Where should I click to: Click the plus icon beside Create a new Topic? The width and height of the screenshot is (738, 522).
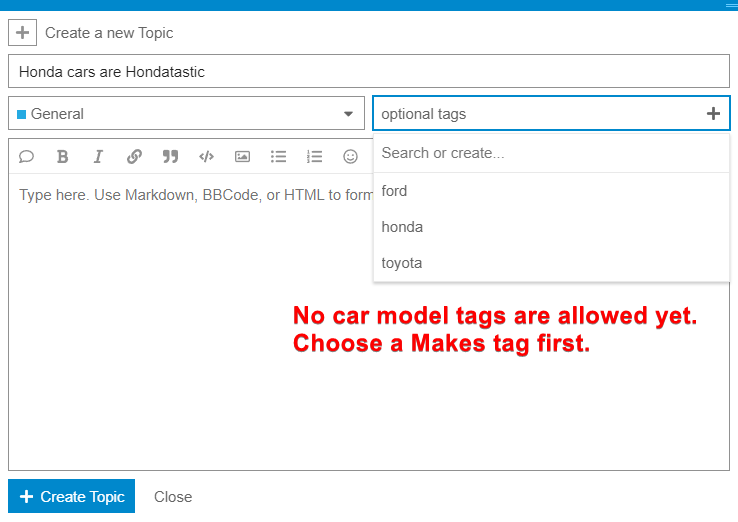pos(22,32)
